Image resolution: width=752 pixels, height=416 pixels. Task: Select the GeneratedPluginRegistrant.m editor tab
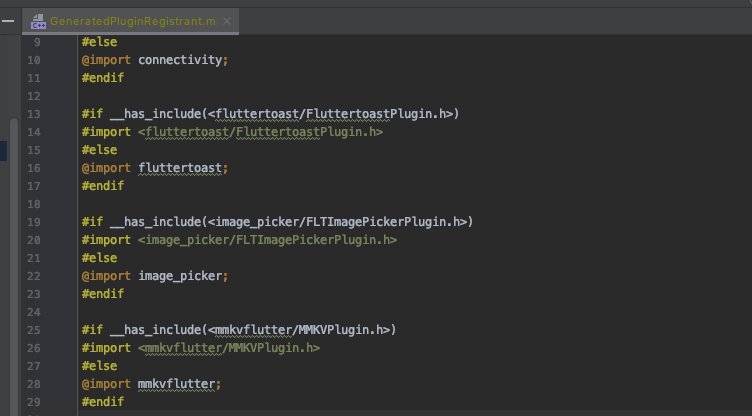(x=130, y=21)
